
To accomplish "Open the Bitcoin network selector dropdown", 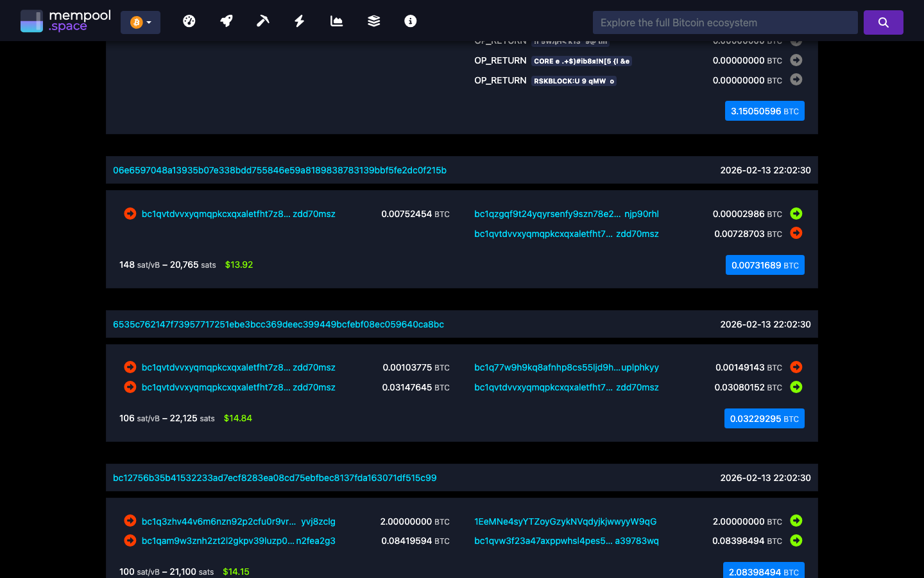I will [140, 21].
